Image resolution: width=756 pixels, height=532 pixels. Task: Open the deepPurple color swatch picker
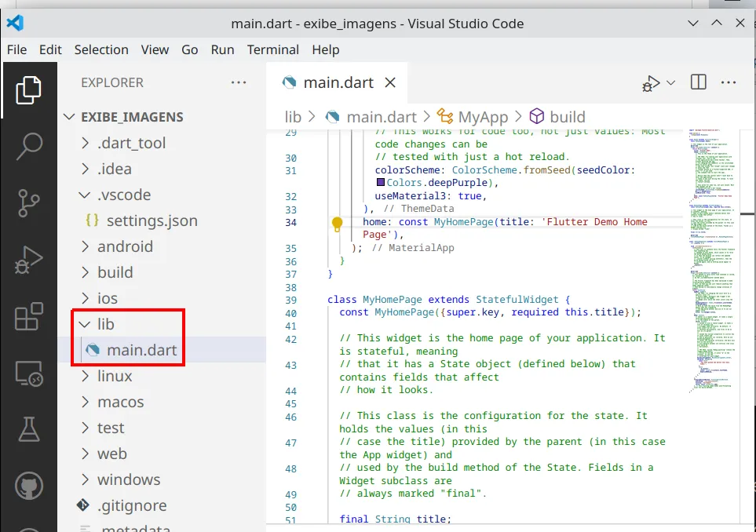click(381, 183)
